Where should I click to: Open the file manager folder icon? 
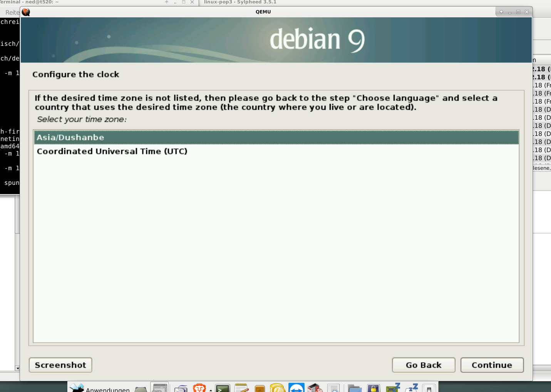tap(355, 388)
